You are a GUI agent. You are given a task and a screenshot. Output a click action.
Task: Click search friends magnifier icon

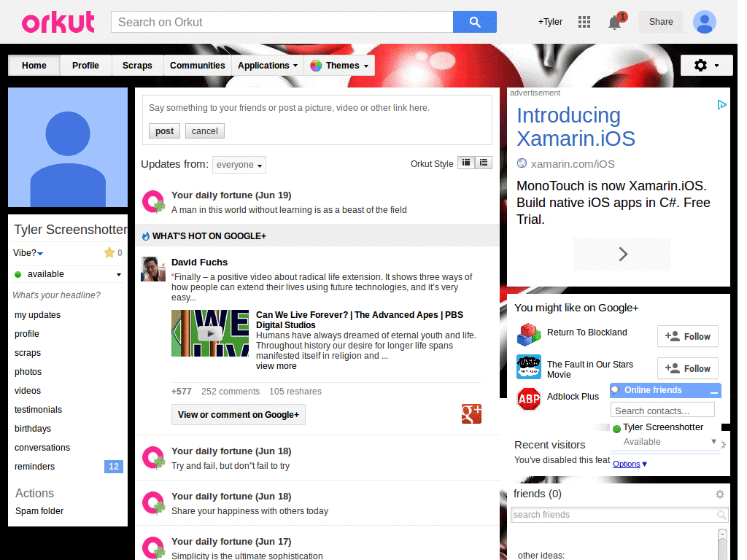click(721, 515)
